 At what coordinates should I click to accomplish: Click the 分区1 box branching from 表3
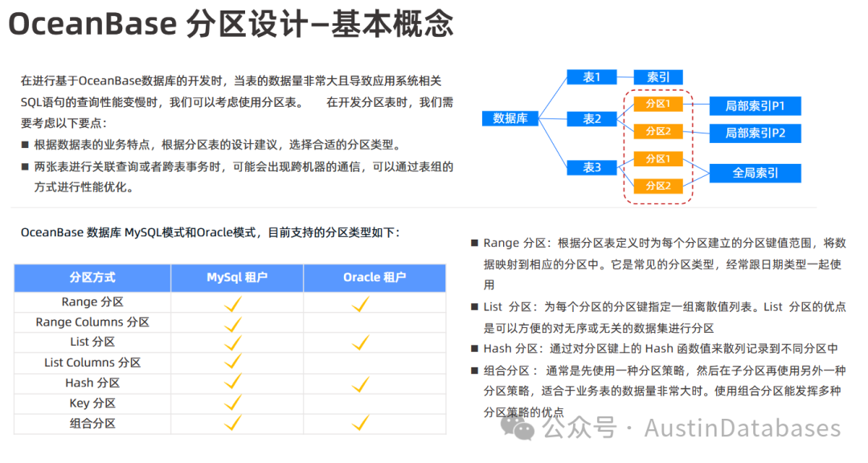658,159
